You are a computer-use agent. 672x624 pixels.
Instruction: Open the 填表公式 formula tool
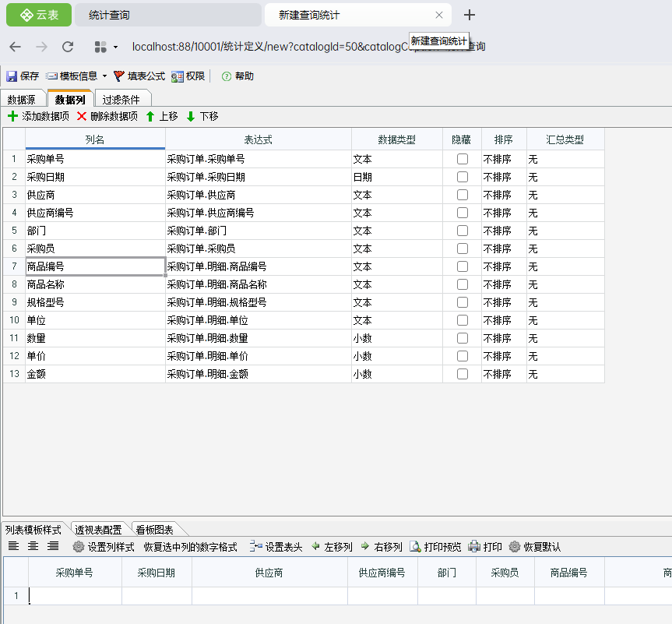(x=139, y=76)
